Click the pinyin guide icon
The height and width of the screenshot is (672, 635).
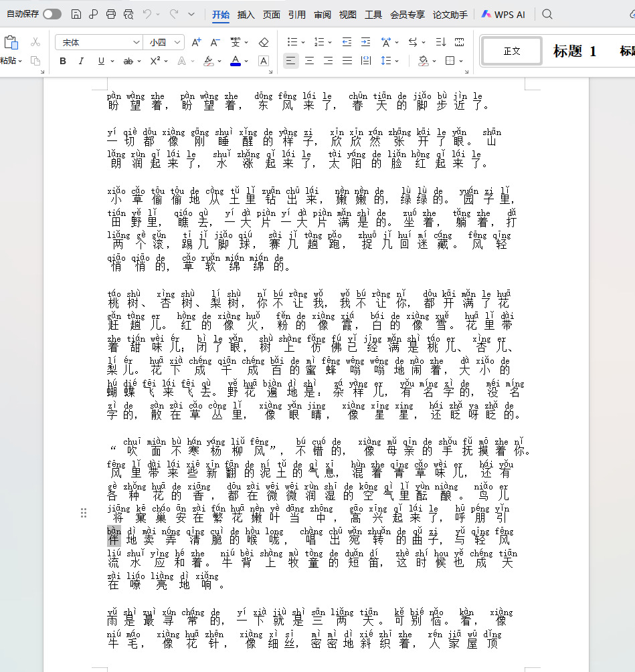pos(236,42)
